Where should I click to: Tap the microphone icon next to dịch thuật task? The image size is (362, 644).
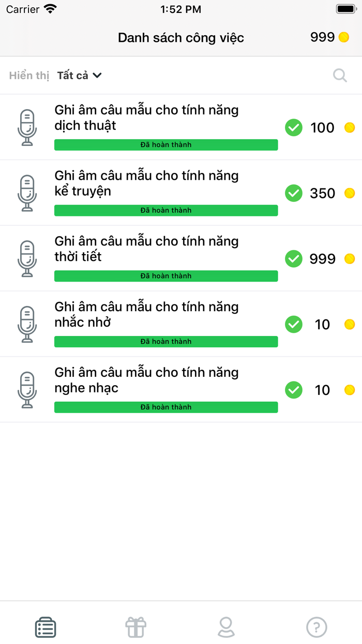tap(27, 127)
